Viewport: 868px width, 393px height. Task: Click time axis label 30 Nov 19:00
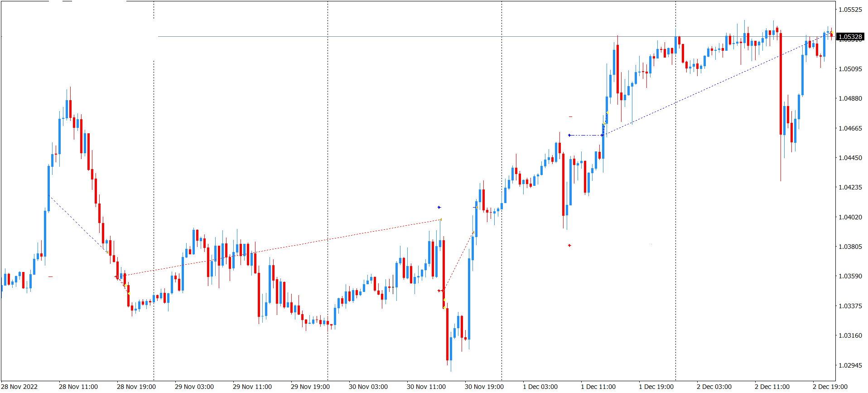point(484,387)
